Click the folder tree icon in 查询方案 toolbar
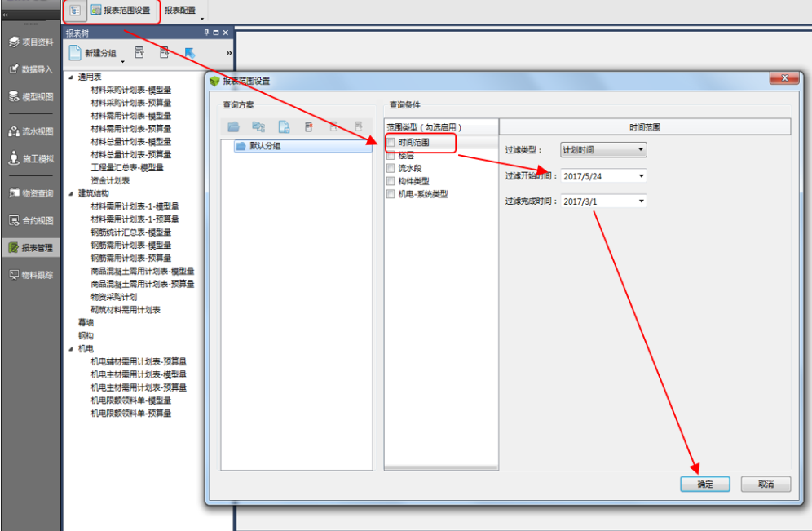Image resolution: width=812 pixels, height=531 pixels. click(258, 126)
